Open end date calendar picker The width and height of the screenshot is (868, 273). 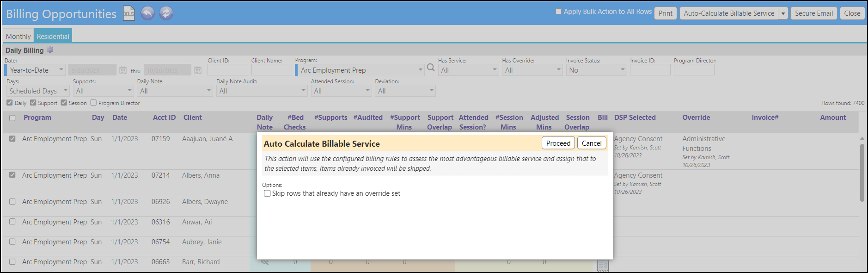point(198,70)
